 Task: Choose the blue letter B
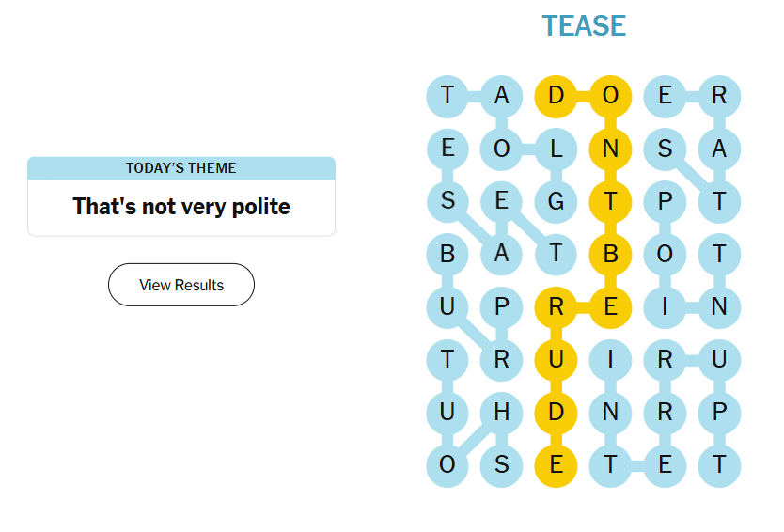coord(447,254)
